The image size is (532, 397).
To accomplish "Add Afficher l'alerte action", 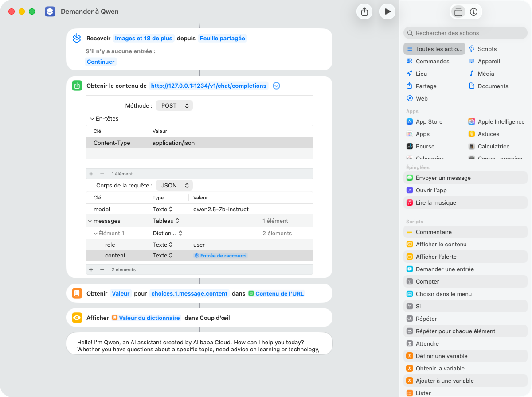I will click(x=465, y=257).
